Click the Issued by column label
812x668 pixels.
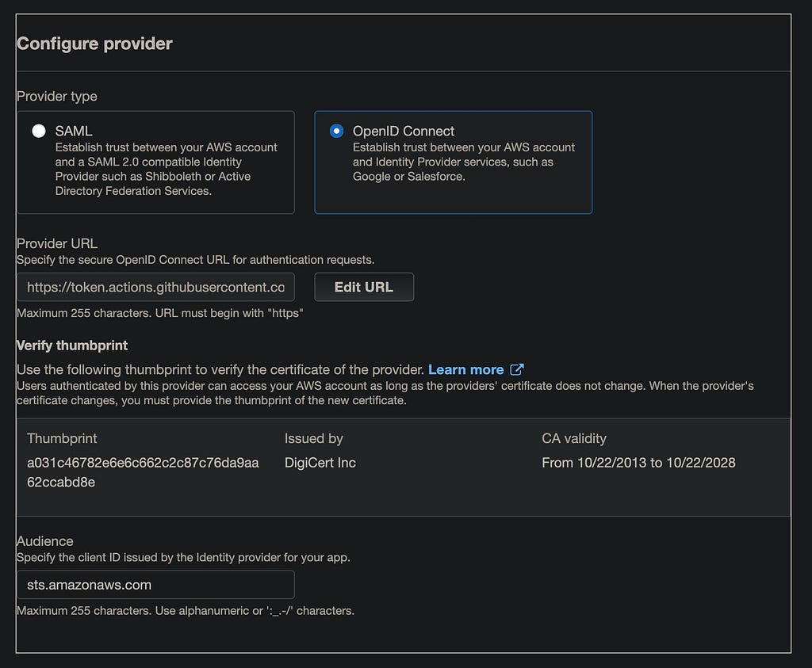coord(314,438)
